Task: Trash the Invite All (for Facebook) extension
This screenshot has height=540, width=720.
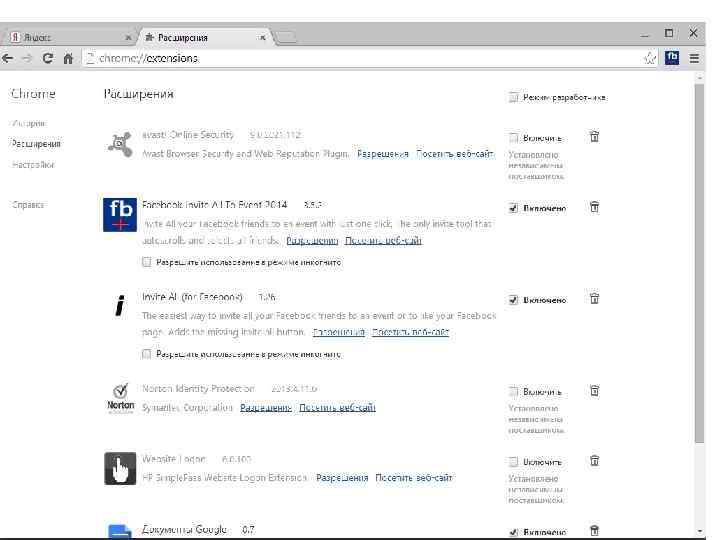Action: [x=594, y=298]
